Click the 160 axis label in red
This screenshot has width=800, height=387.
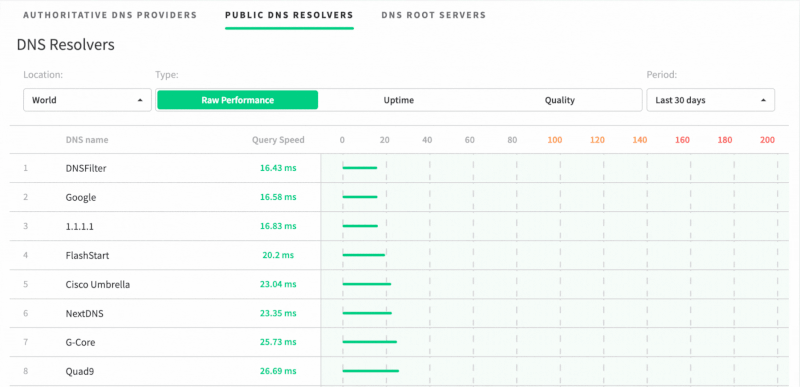click(x=682, y=140)
